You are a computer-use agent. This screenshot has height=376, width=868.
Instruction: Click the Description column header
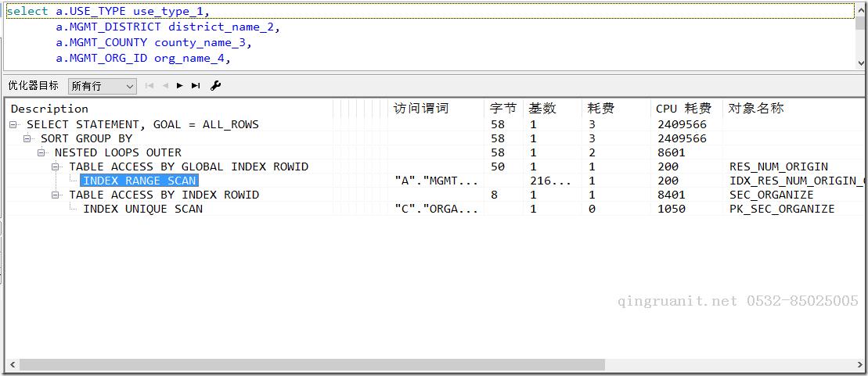tap(50, 109)
